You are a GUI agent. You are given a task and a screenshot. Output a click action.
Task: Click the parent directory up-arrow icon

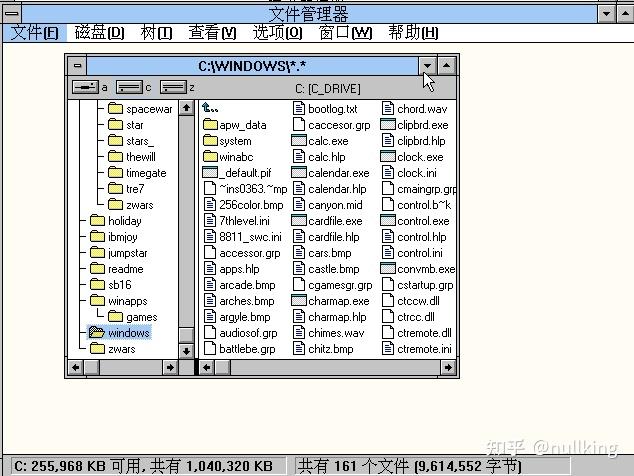(x=210, y=108)
